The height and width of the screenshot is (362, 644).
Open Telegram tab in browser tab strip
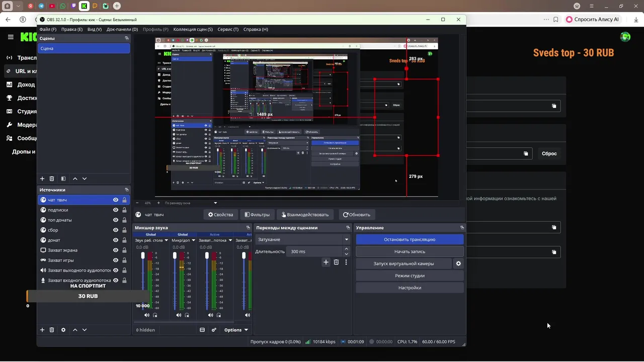(41, 6)
